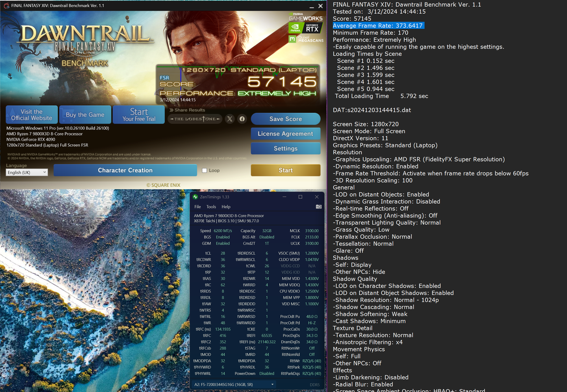Click gold Start benchmark button
Image resolution: width=567 pixels, height=392 pixels.
tap(286, 171)
